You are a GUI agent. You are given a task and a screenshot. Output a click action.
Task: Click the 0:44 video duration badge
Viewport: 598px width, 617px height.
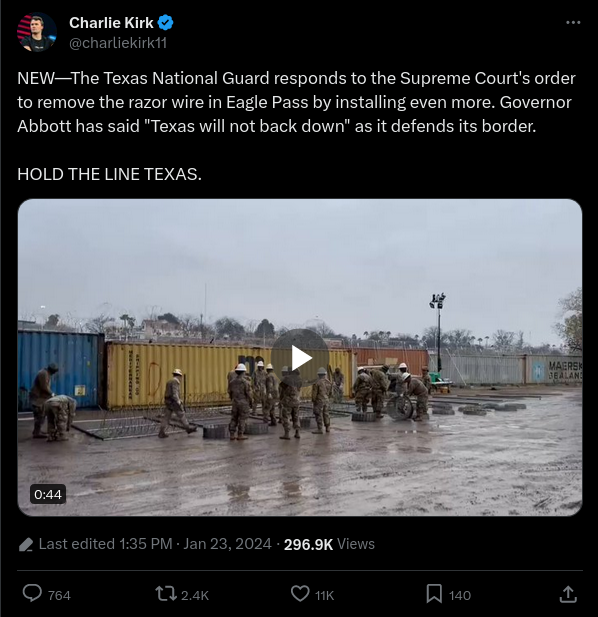coord(48,494)
